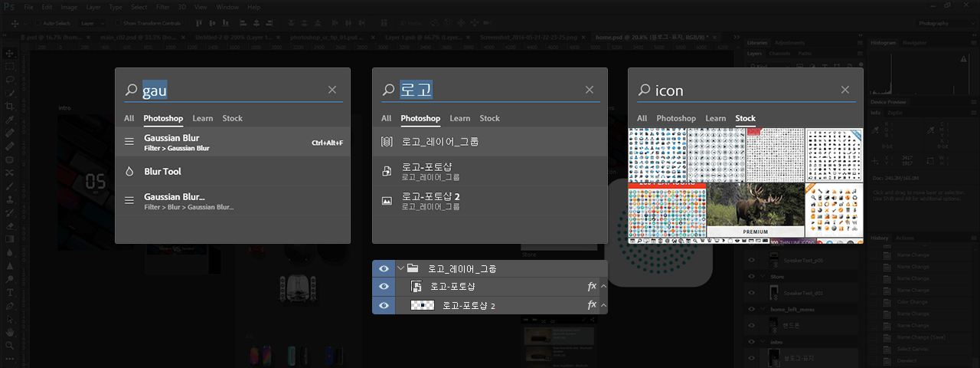Select the Zoom tool
The width and height of the screenshot is (980, 368).
[x=10, y=346]
